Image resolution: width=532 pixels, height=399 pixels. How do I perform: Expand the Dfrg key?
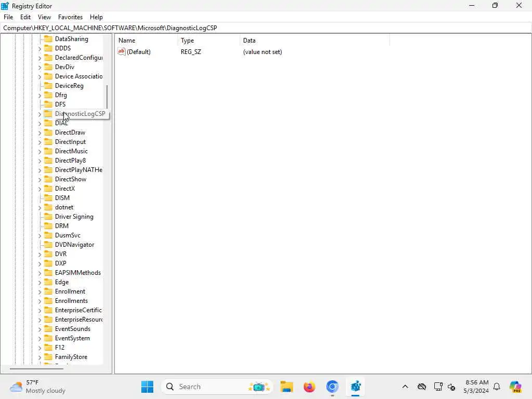click(39, 96)
